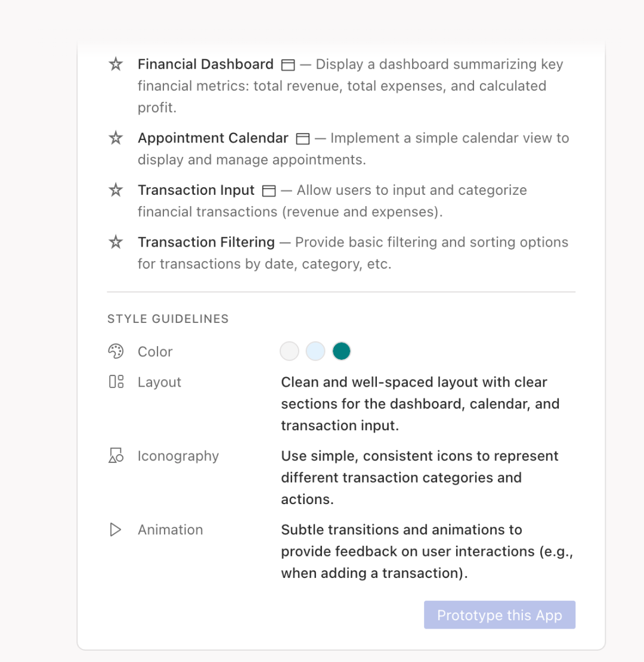Click the STYLE GUIDELINES section header
The height and width of the screenshot is (662, 644).
tap(168, 319)
